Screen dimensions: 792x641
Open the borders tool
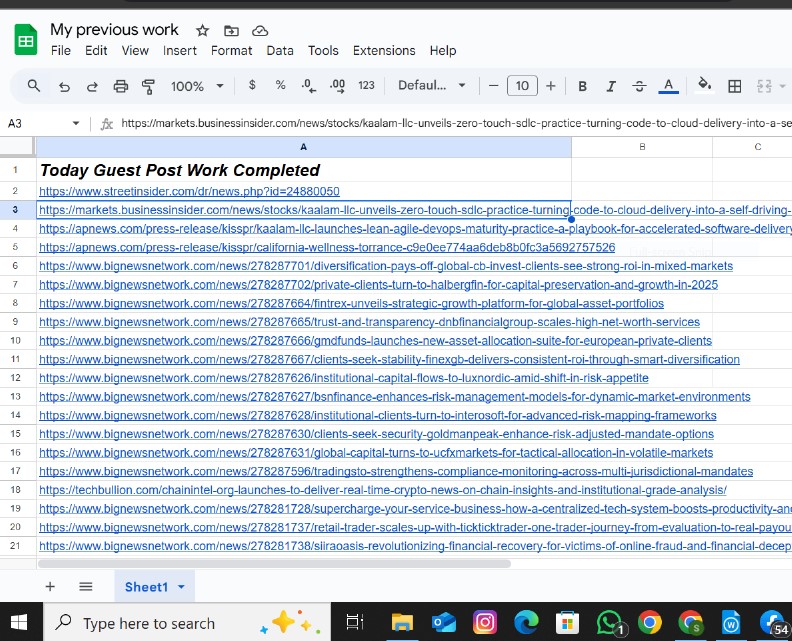tap(734, 86)
